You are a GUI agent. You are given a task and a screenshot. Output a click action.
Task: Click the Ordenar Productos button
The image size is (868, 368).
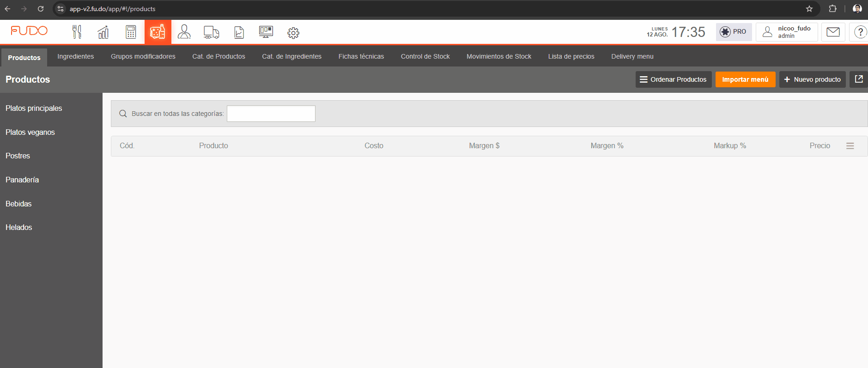point(674,79)
